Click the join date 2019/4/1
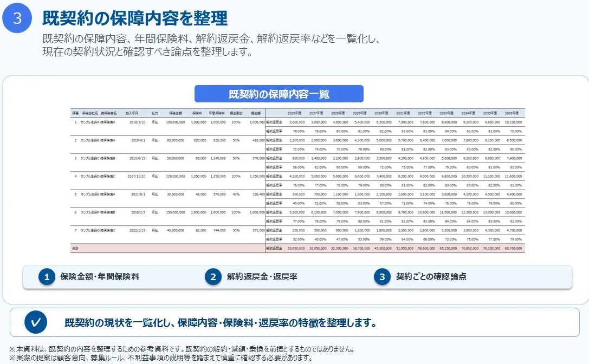 point(138,140)
